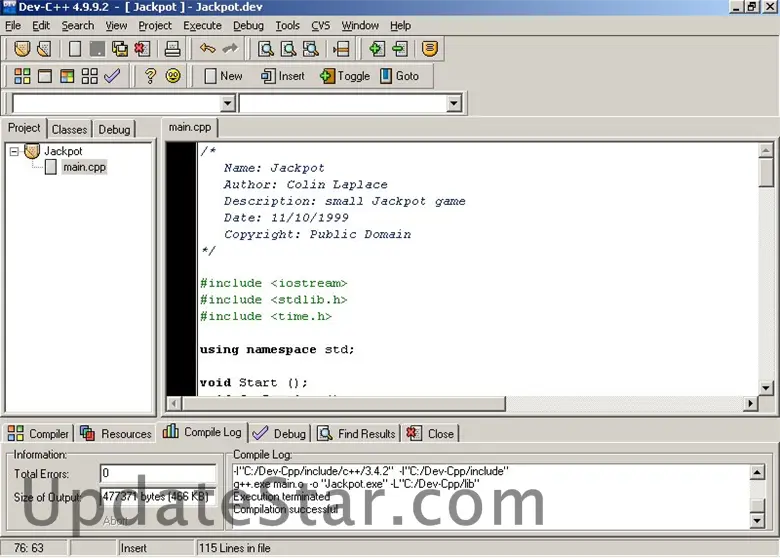Click the editor horizontal scrollbar right arrow
This screenshot has height=558, width=780.
click(x=750, y=403)
